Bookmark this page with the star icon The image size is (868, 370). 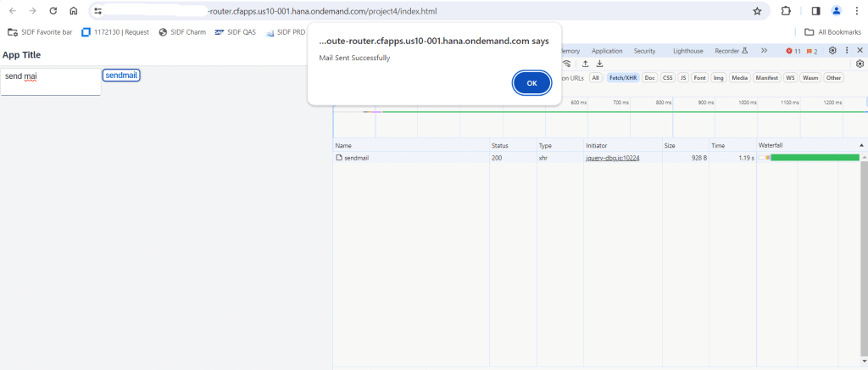click(757, 11)
